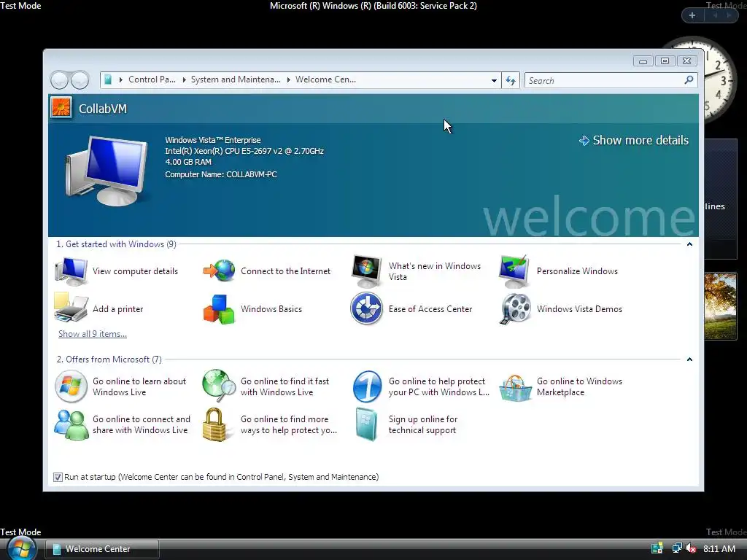Open the Windows Basics blocks icon
Viewport: 747px width, 560px height.
pos(219,309)
